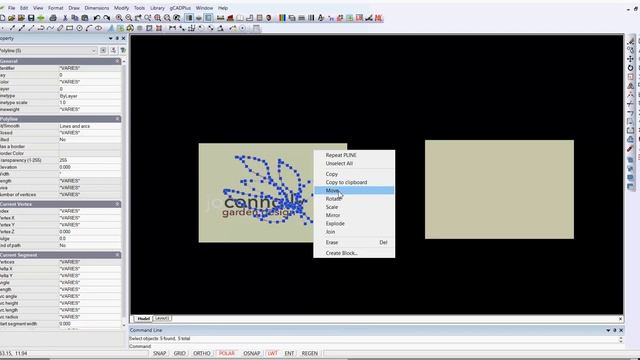Open the Command Line panel dropdown arrow

608,330
